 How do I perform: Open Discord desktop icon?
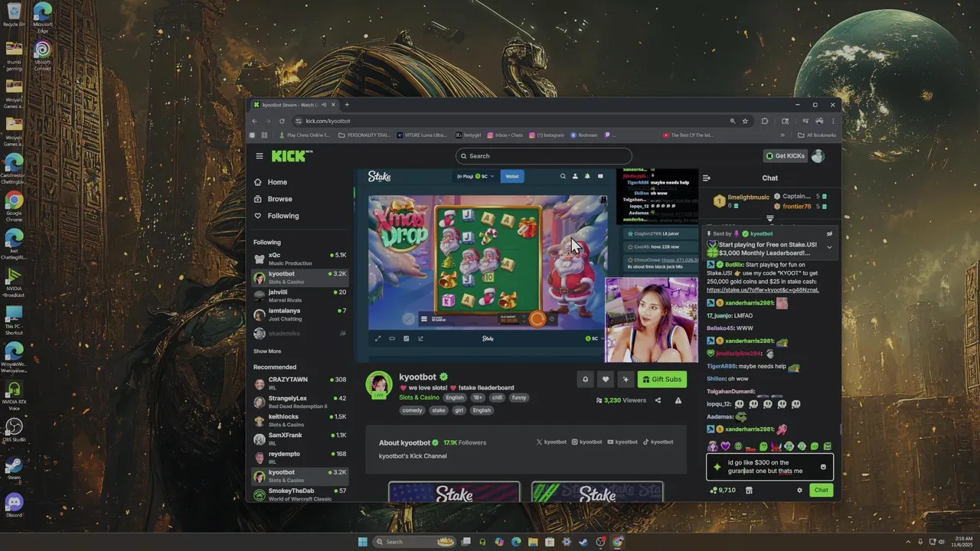14,506
